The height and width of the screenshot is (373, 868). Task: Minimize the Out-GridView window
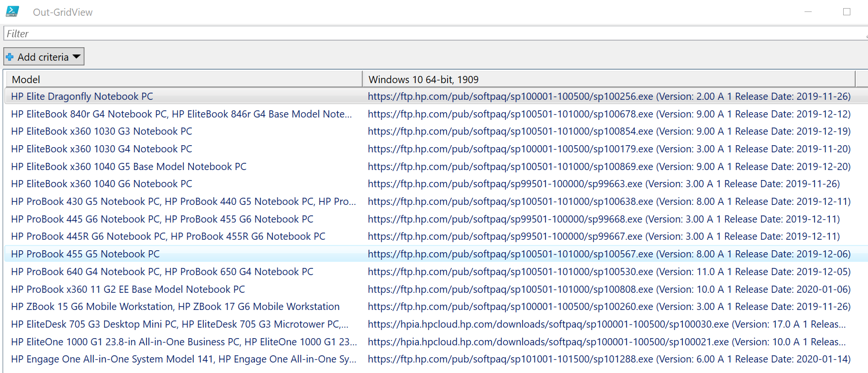(x=808, y=12)
